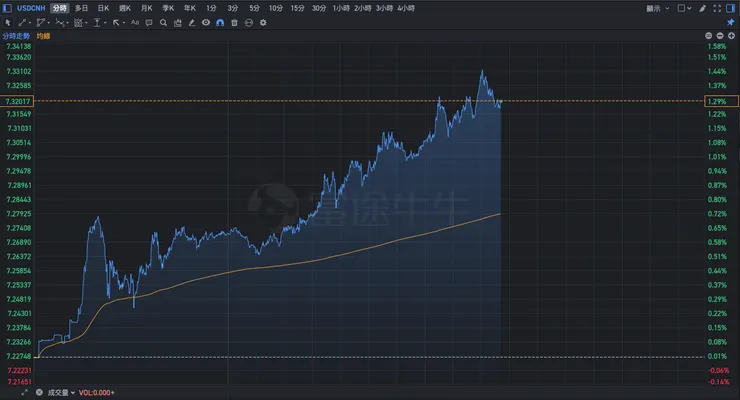Zoom out chart with minus icon
Viewport: 740px width, 400px height.
tap(720, 36)
